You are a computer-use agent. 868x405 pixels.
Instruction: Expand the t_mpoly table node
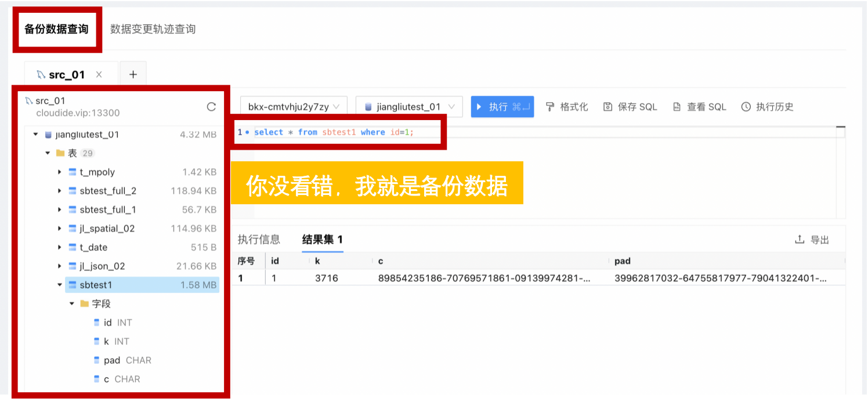(x=58, y=172)
